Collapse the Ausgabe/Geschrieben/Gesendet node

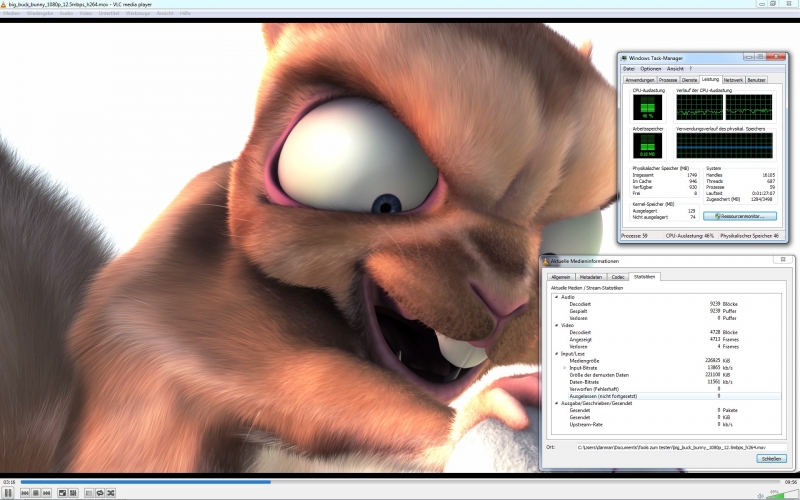coord(557,403)
